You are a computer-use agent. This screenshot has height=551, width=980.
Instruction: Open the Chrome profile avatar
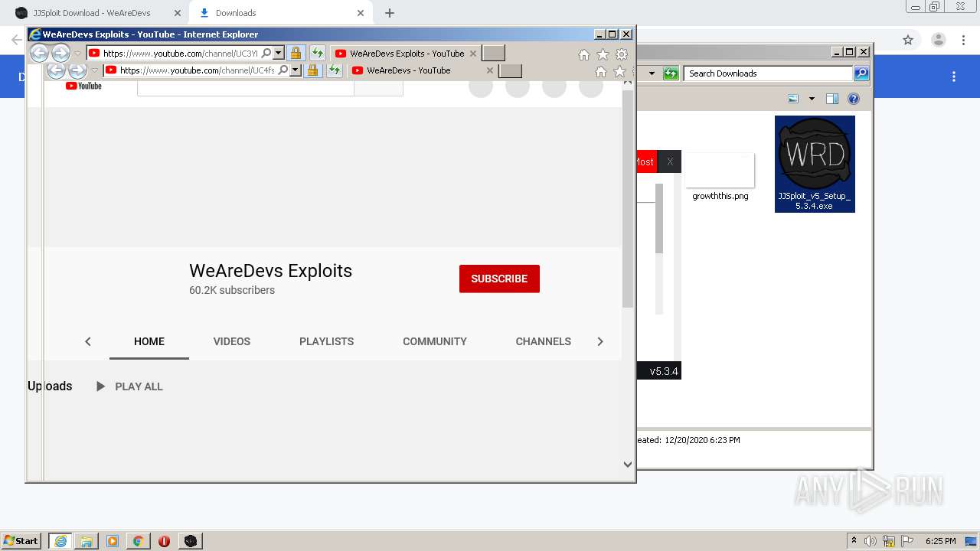tap(938, 40)
